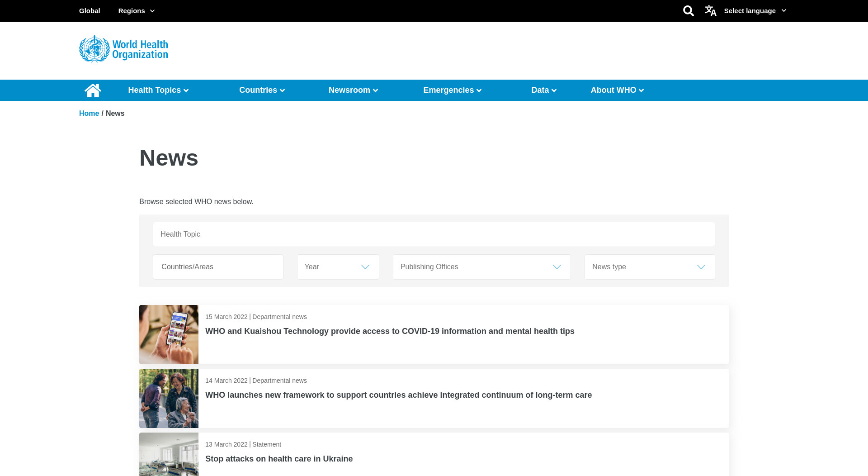The width and height of the screenshot is (868, 476).
Task: Click the '15 March 2022' date text
Action: [226, 317]
